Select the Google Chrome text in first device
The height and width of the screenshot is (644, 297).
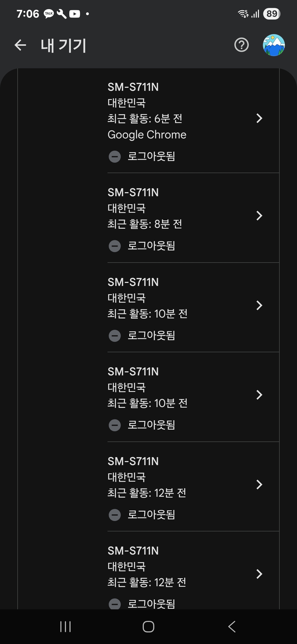click(x=147, y=135)
